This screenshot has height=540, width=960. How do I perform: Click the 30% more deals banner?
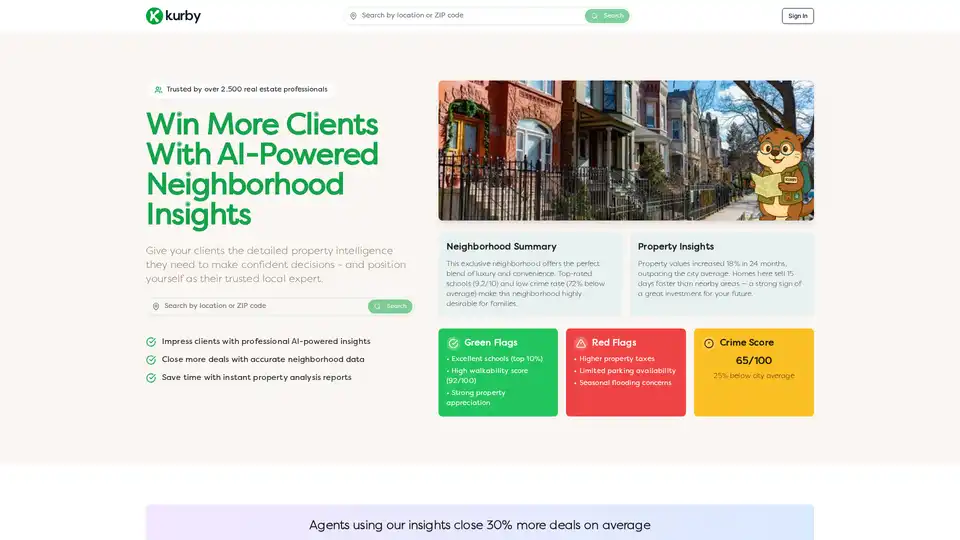tap(480, 524)
